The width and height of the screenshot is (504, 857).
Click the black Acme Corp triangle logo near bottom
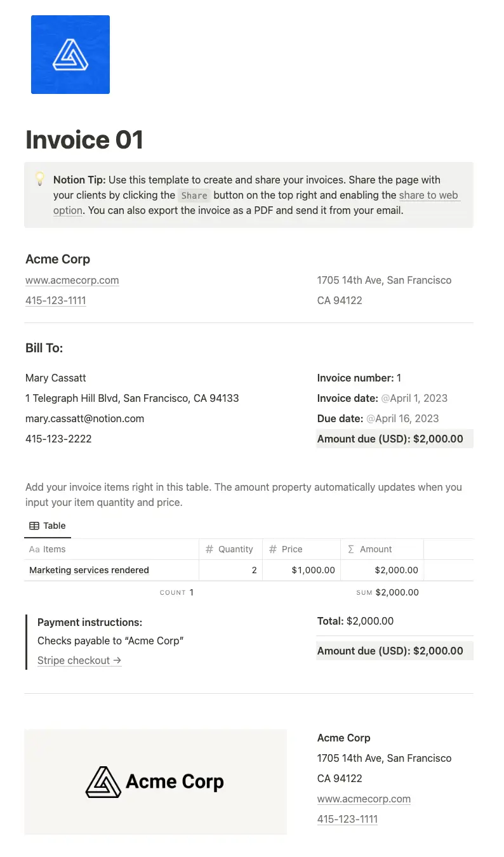click(x=103, y=782)
